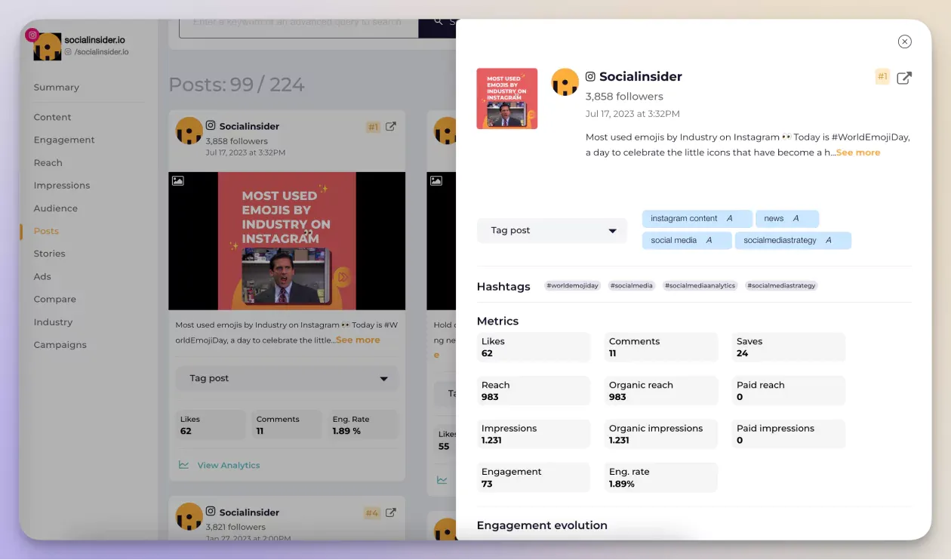Select the social media tag
The image size is (951, 560).
pyautogui.click(x=687, y=241)
